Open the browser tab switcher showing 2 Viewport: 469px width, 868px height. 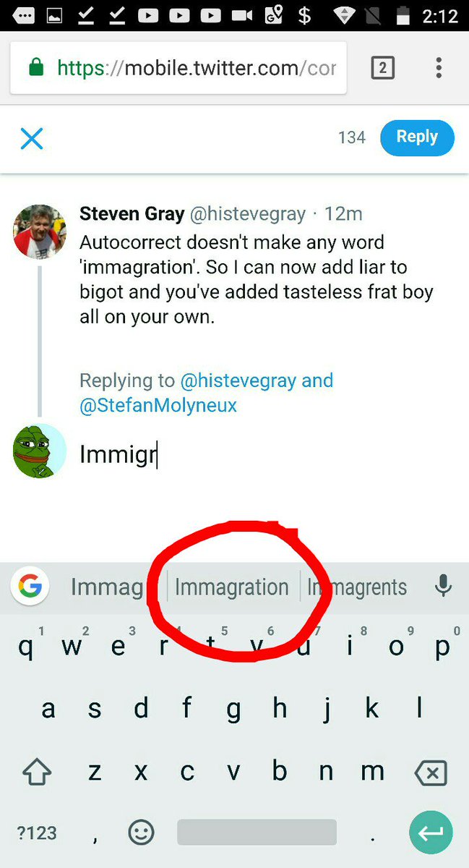click(382, 69)
